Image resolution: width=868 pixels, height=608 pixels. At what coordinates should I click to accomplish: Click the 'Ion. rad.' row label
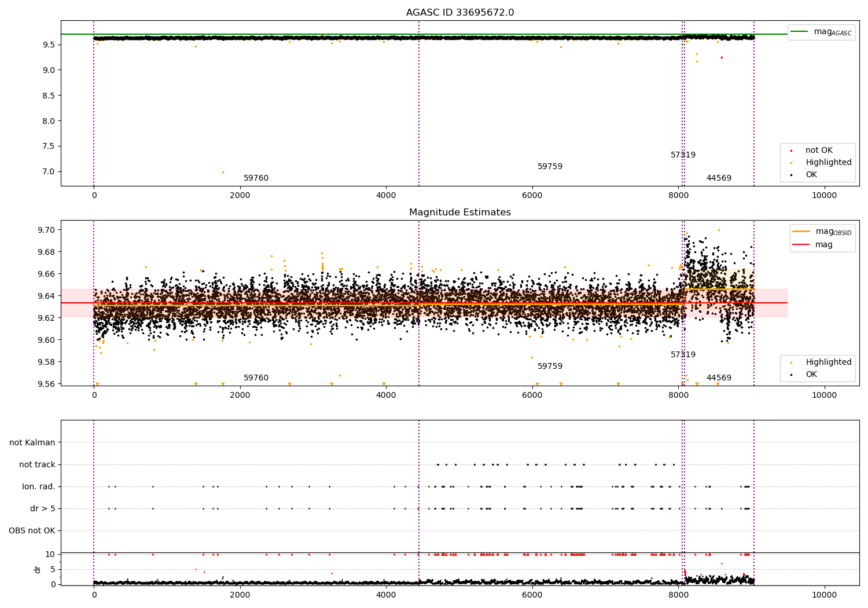[39, 487]
